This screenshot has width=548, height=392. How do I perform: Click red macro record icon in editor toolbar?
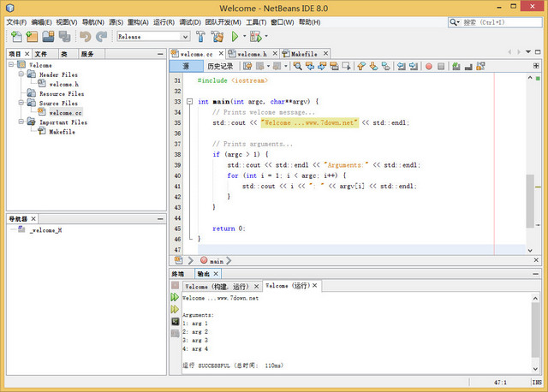click(x=429, y=66)
